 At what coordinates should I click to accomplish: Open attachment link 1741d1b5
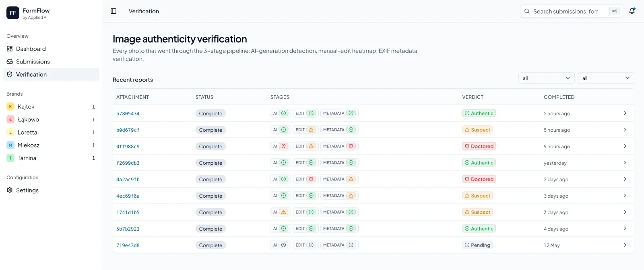(128, 213)
